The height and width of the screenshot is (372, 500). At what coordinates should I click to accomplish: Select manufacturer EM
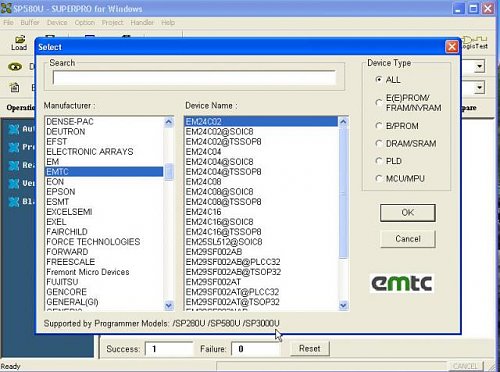[x=104, y=162]
